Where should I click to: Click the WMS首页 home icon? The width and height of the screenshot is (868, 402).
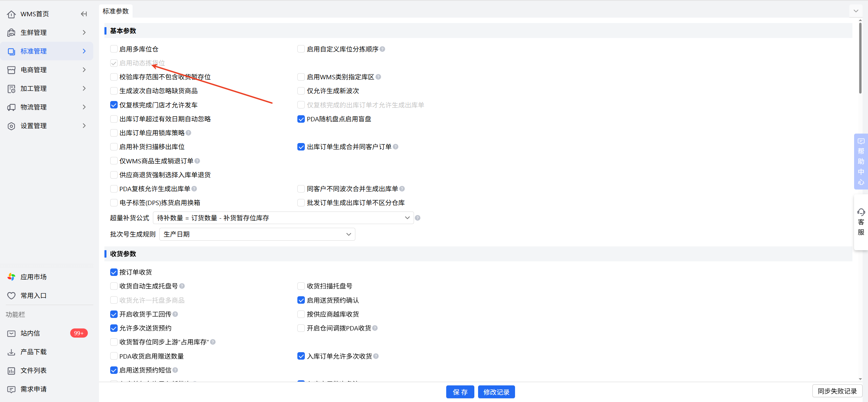pos(11,14)
